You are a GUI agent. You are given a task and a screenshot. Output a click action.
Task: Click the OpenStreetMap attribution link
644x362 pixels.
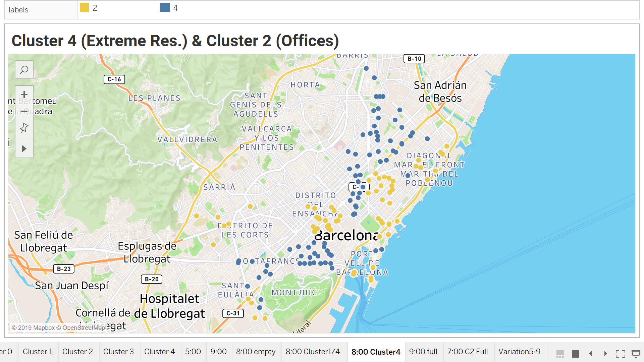84,327
